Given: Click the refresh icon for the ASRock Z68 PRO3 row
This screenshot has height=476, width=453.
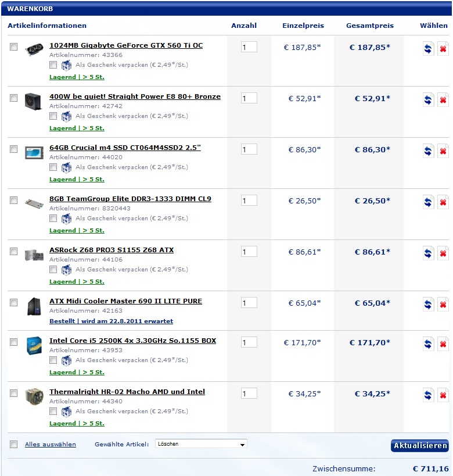Looking at the screenshot, I should coord(428,253).
